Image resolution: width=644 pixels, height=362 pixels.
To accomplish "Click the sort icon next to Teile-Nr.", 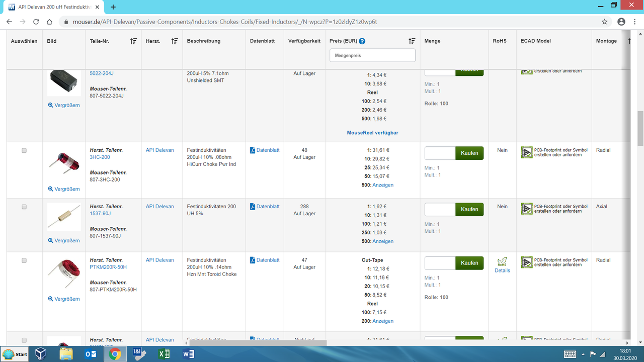I will [133, 41].
